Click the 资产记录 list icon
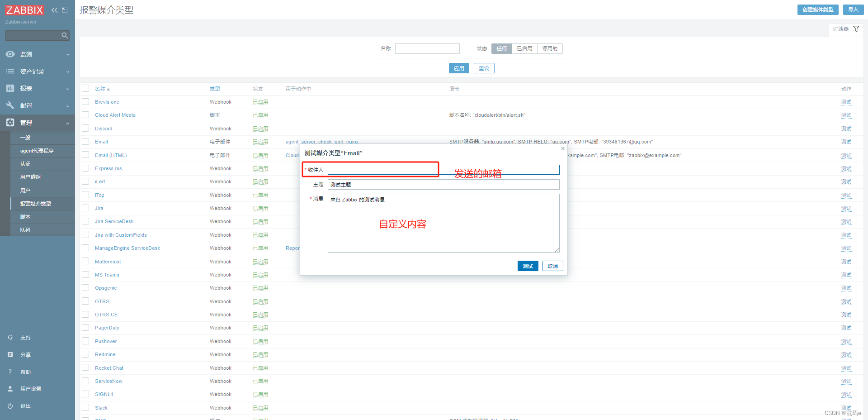The height and width of the screenshot is (420, 868). [10, 72]
